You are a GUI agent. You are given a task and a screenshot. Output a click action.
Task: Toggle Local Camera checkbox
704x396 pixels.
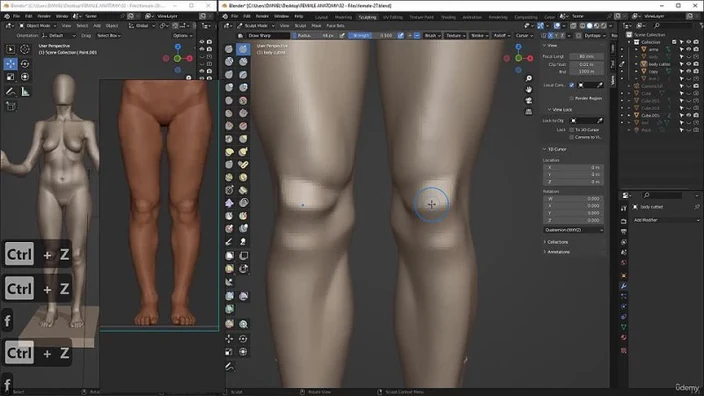point(572,85)
